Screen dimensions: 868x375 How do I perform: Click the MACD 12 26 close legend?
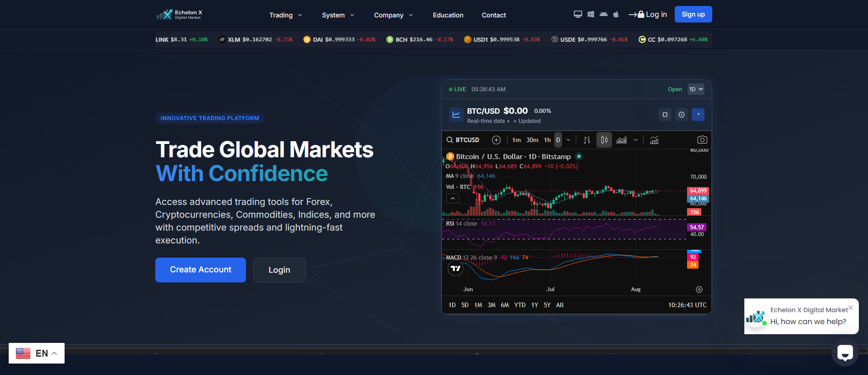tap(487, 258)
